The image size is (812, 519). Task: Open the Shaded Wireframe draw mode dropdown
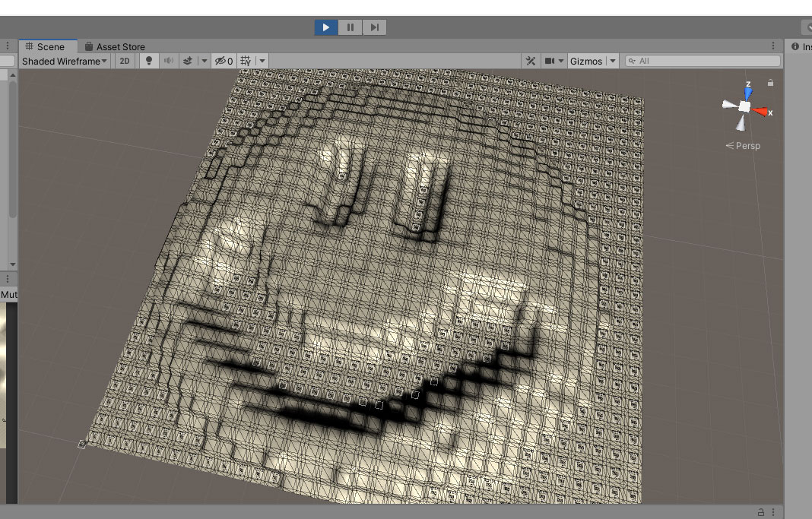pyautogui.click(x=64, y=61)
